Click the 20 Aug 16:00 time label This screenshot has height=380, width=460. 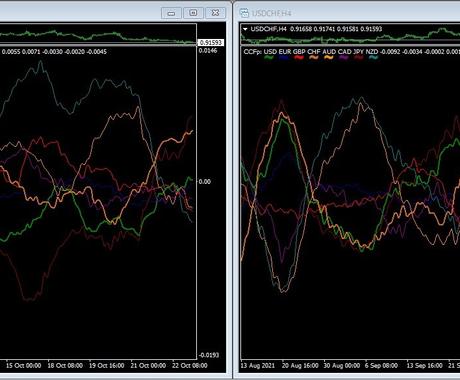click(300, 366)
